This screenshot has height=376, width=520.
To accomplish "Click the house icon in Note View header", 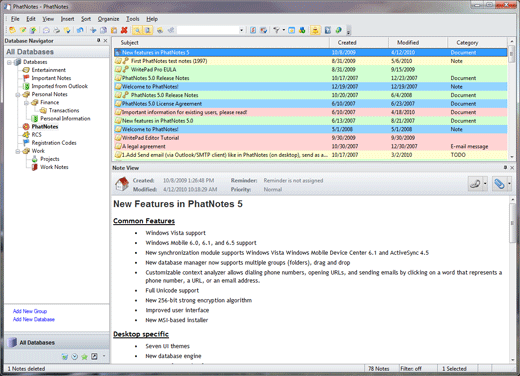I will click(122, 184).
